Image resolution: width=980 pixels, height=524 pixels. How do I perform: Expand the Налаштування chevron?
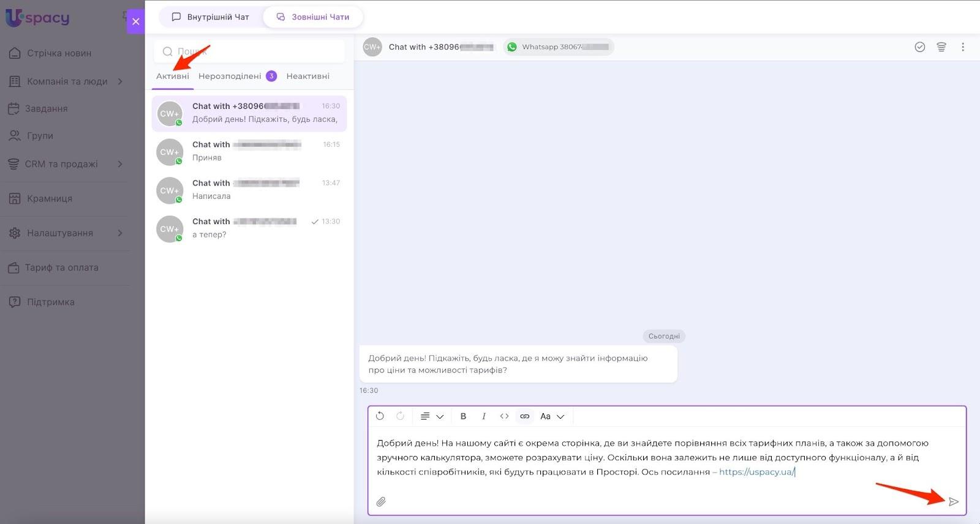120,233
